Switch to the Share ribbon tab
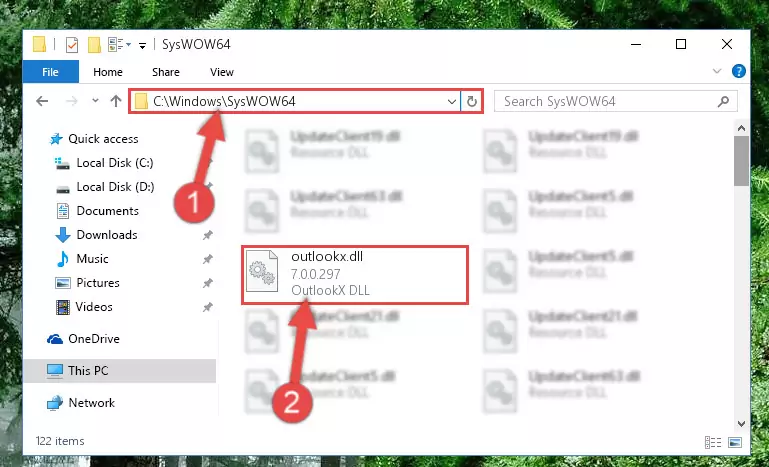The height and width of the screenshot is (467, 769). coord(166,72)
